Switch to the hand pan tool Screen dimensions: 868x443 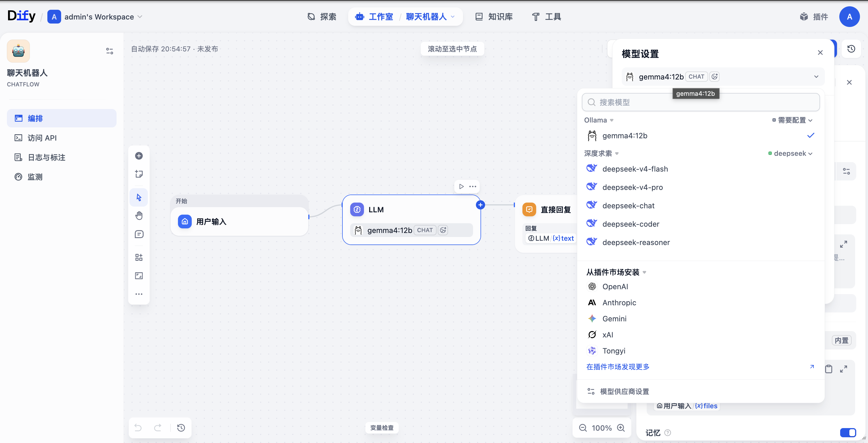[139, 215]
